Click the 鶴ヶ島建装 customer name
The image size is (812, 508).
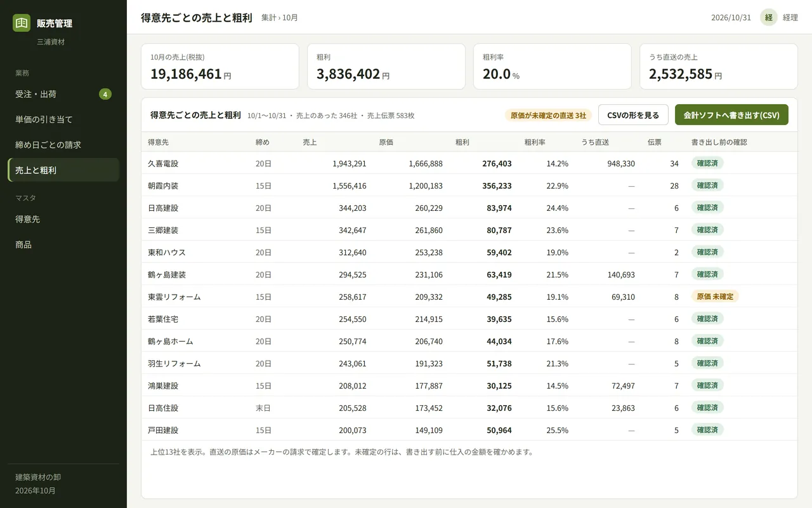tap(167, 274)
